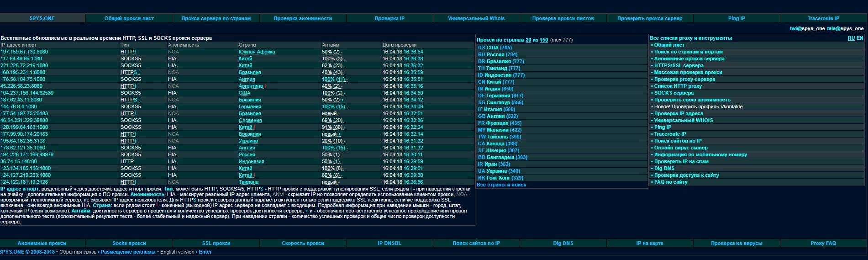
Task: Open Общий прокси лист in top menu
Action: click(129, 18)
